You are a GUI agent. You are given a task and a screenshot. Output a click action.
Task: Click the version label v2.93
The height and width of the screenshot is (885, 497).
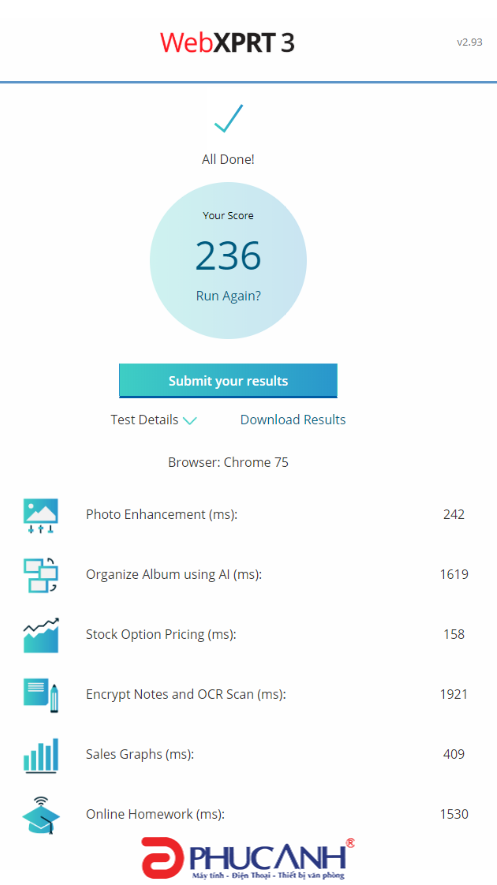click(x=469, y=42)
